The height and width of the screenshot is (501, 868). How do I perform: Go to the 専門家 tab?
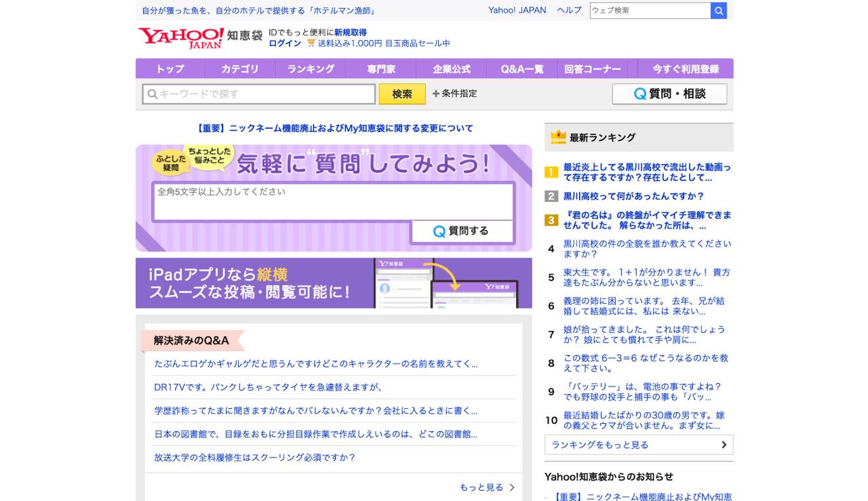point(381,68)
